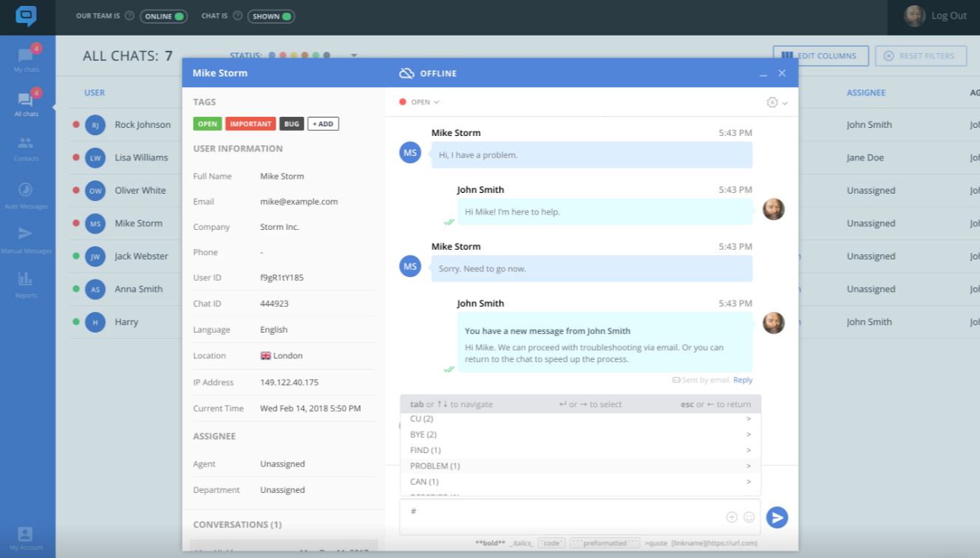The width and height of the screenshot is (980, 558).
Task: Open chat settings gear icon
Action: (x=772, y=102)
